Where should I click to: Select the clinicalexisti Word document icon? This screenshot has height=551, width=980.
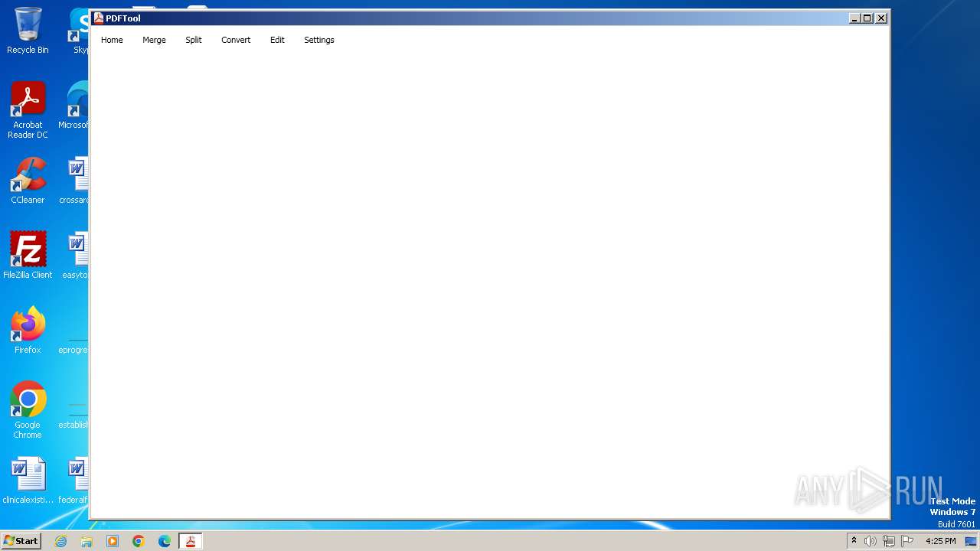28,481
